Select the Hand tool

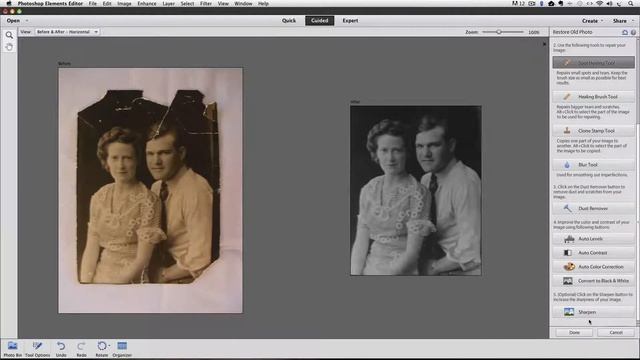[x=9, y=47]
